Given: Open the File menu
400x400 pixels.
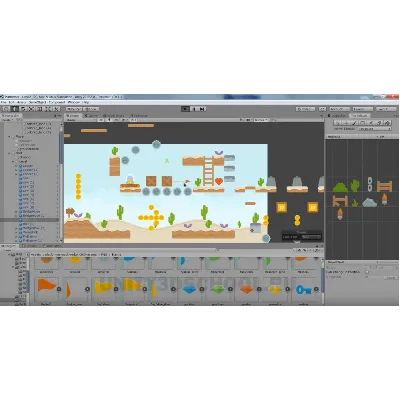Looking at the screenshot, I should pyautogui.click(x=3, y=102).
